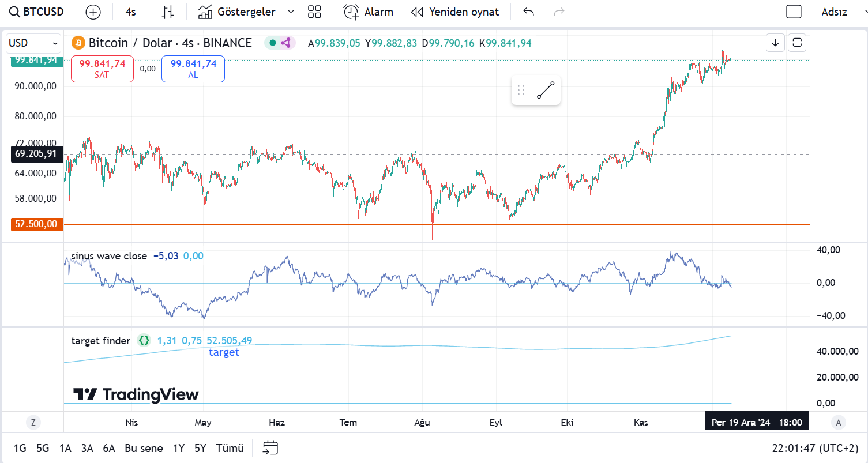Click the blue AL buy button
868x463 pixels.
tap(193, 69)
